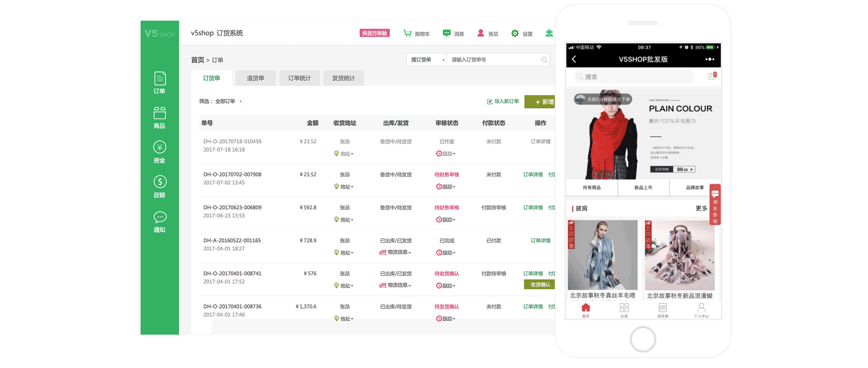Expand 地址 for order DH-O-20170401-008736

pyautogui.click(x=344, y=318)
